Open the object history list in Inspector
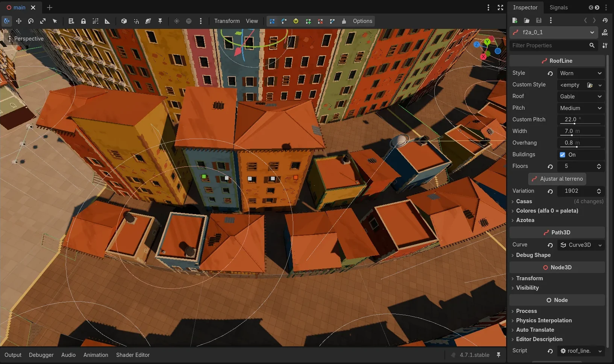Image resolution: width=614 pixels, height=364 pixels. point(605,20)
